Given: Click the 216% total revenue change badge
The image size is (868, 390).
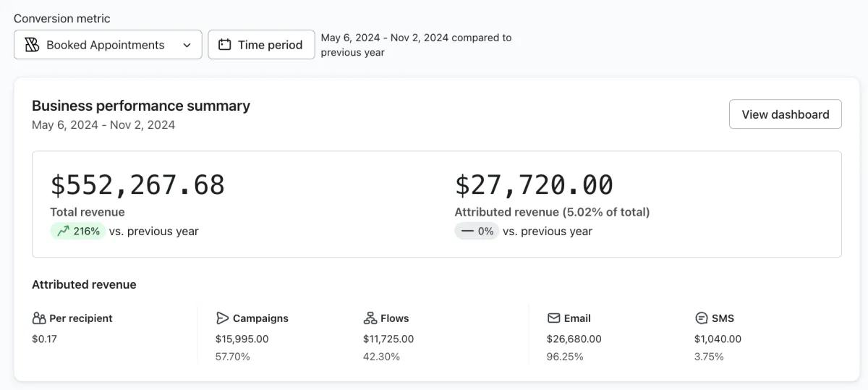Looking at the screenshot, I should tap(78, 232).
